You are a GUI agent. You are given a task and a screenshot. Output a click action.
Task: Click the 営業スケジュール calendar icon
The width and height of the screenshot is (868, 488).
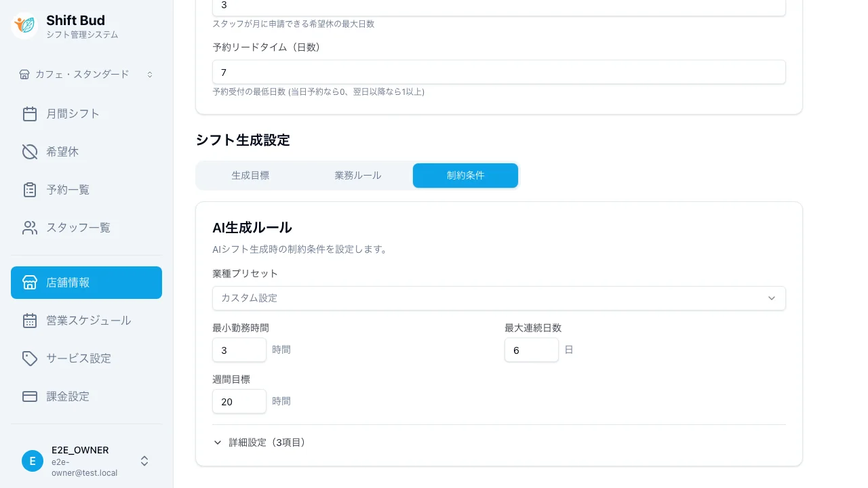(30, 320)
